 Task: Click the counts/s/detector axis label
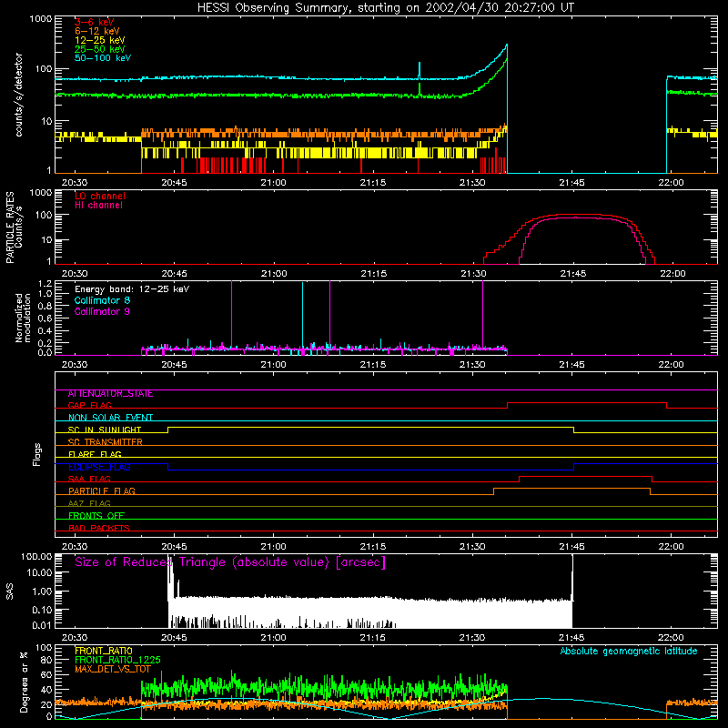pos(18,95)
